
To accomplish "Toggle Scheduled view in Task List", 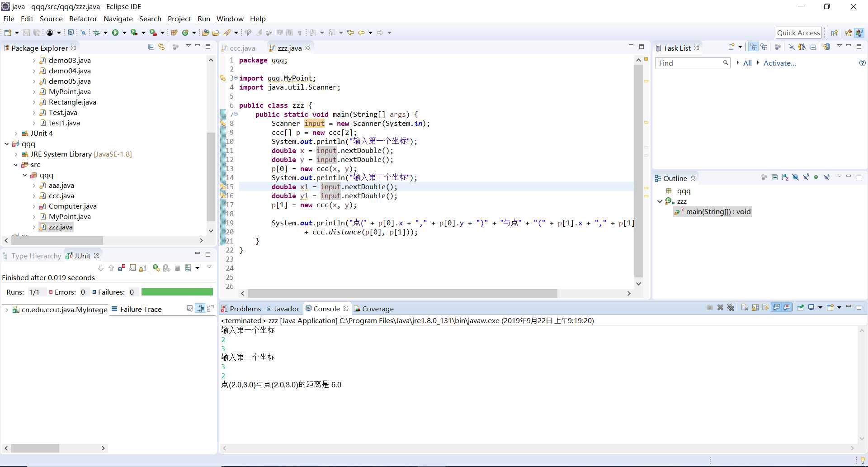I will click(x=764, y=47).
